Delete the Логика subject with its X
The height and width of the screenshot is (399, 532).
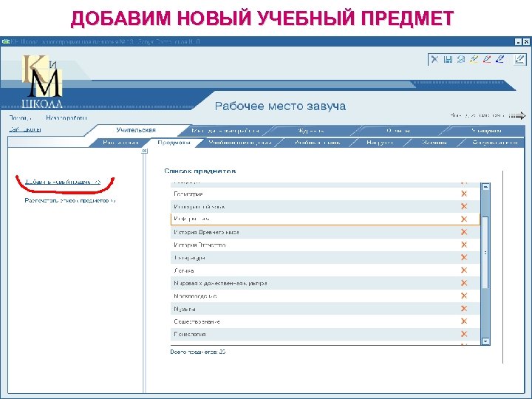464,270
